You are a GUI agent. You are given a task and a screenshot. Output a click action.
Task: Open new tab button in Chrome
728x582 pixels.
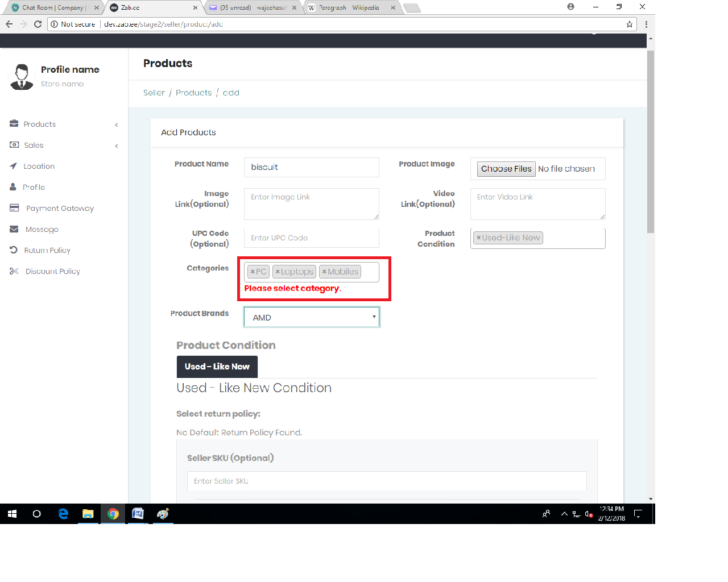tap(412, 8)
